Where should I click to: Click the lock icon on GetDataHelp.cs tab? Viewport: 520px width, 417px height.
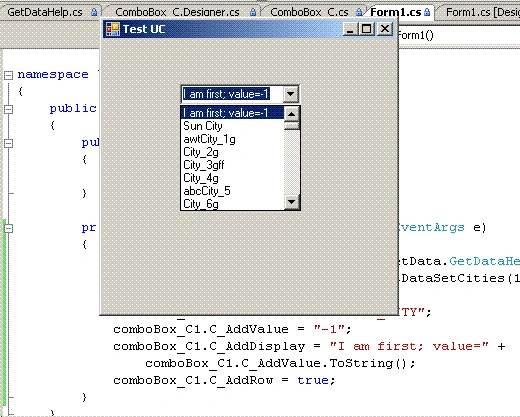click(94, 13)
